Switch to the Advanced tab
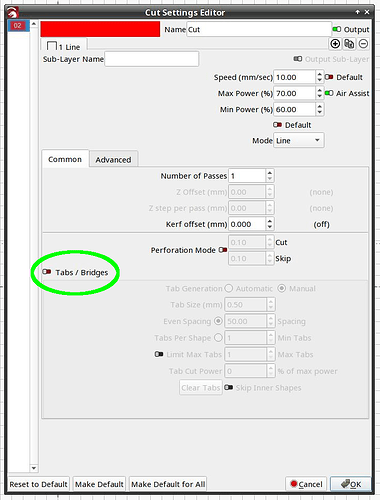380x500 pixels. (x=113, y=160)
